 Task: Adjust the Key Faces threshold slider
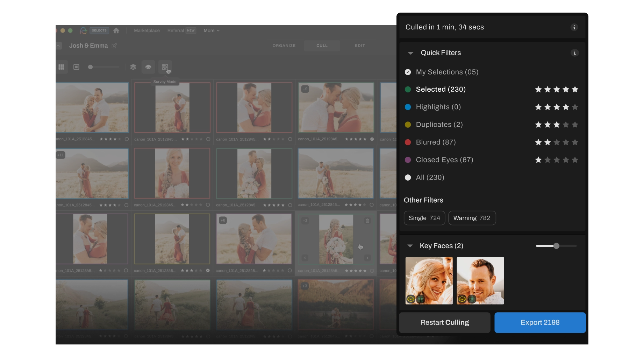tap(556, 246)
